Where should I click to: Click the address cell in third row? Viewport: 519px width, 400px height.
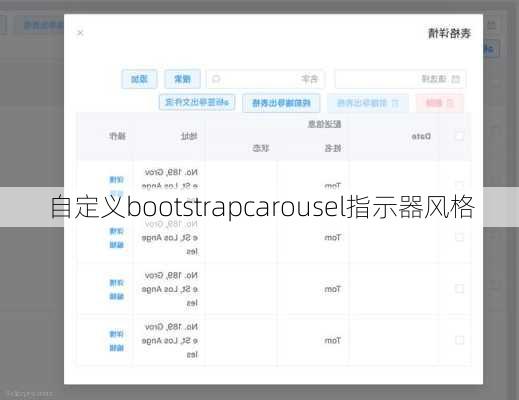(170, 289)
